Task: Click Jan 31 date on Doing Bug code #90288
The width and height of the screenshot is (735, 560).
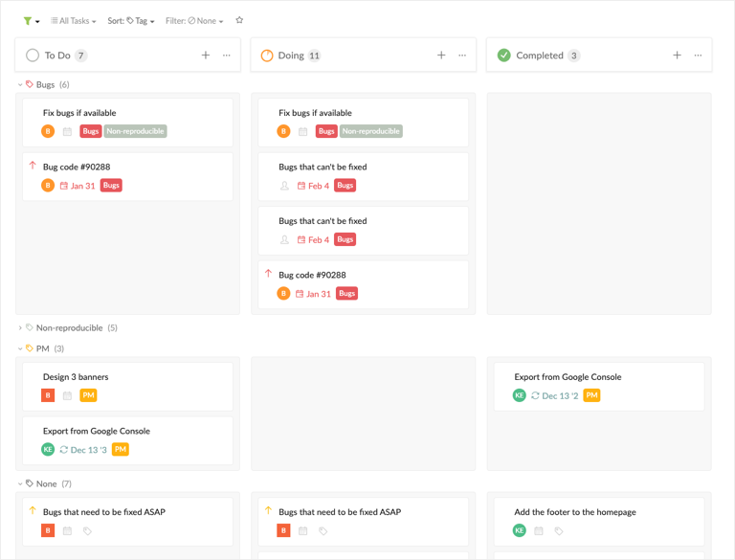Action: coord(313,294)
